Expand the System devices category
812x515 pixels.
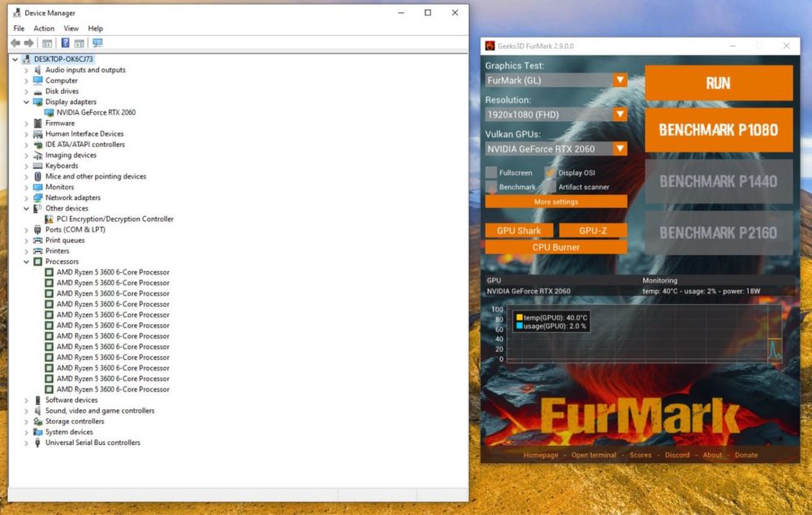(27, 432)
